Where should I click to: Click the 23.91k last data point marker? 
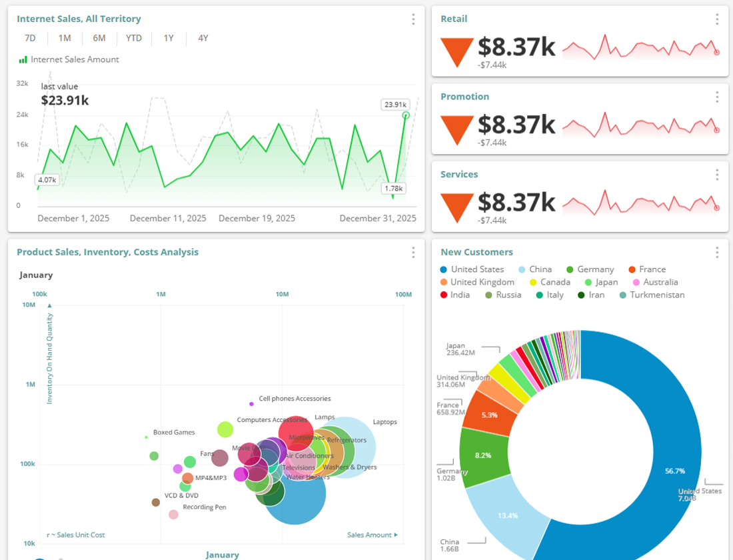point(406,115)
